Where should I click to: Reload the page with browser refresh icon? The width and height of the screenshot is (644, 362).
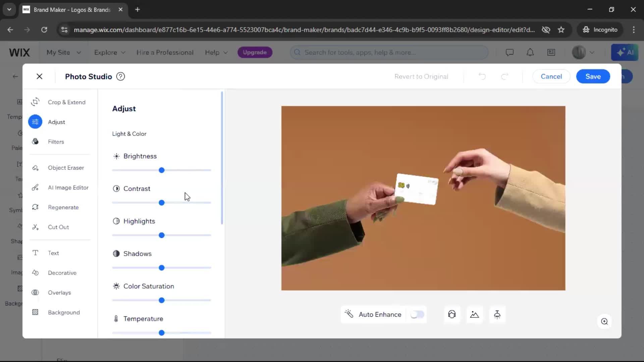click(x=44, y=29)
